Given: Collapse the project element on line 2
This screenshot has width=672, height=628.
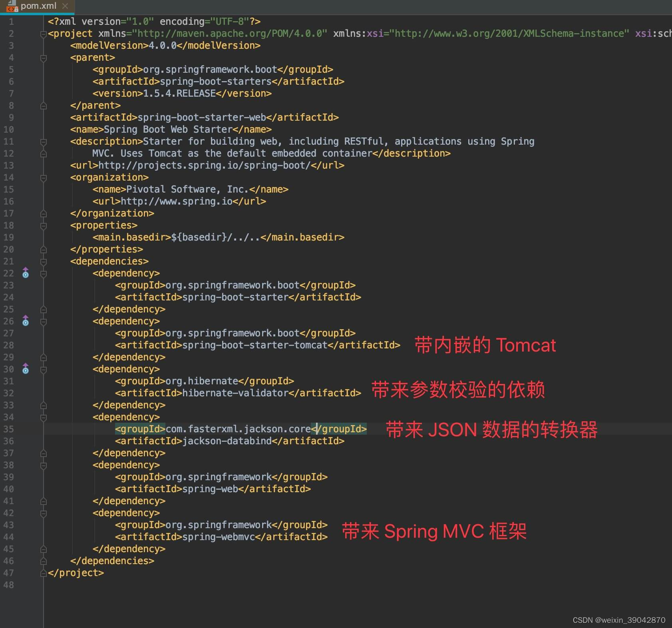Looking at the screenshot, I should click(44, 34).
